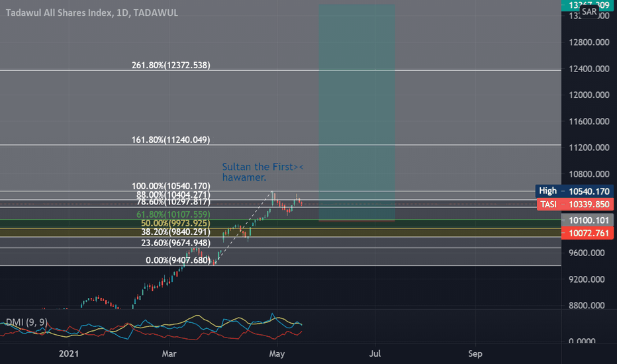Select the teal long position rectangle

(x=357, y=112)
